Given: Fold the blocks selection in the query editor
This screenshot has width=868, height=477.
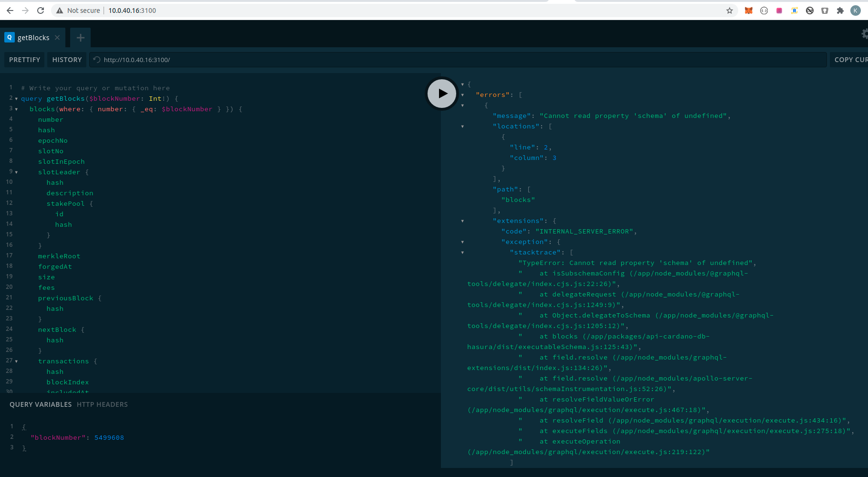Looking at the screenshot, I should (x=16, y=109).
